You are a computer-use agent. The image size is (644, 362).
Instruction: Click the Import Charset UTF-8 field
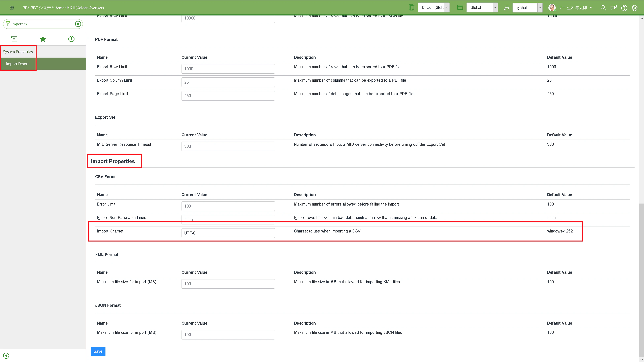(x=228, y=233)
